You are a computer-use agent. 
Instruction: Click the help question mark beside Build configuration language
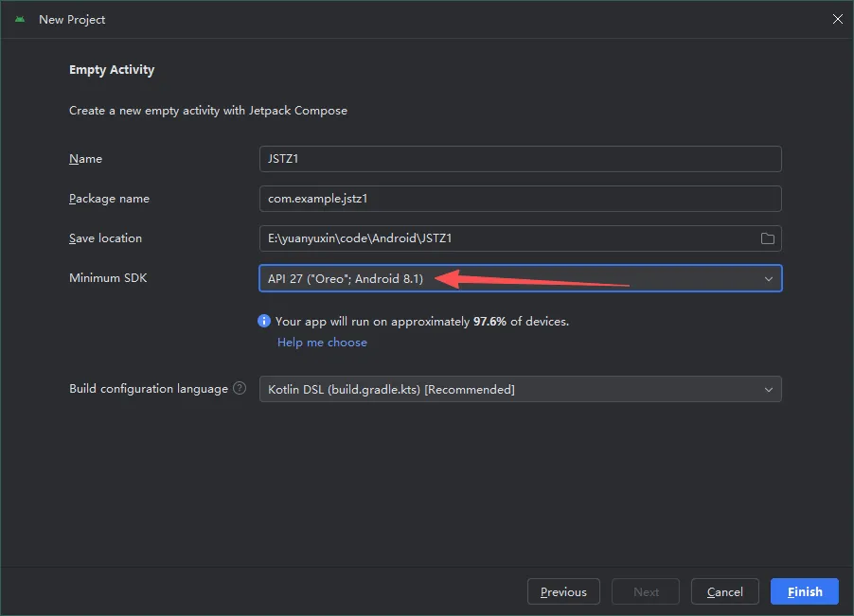[240, 388]
